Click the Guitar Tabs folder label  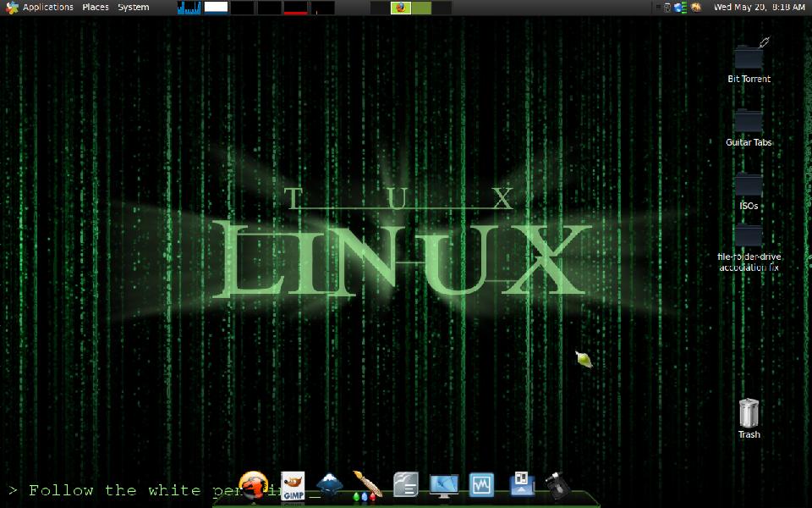[x=749, y=142]
